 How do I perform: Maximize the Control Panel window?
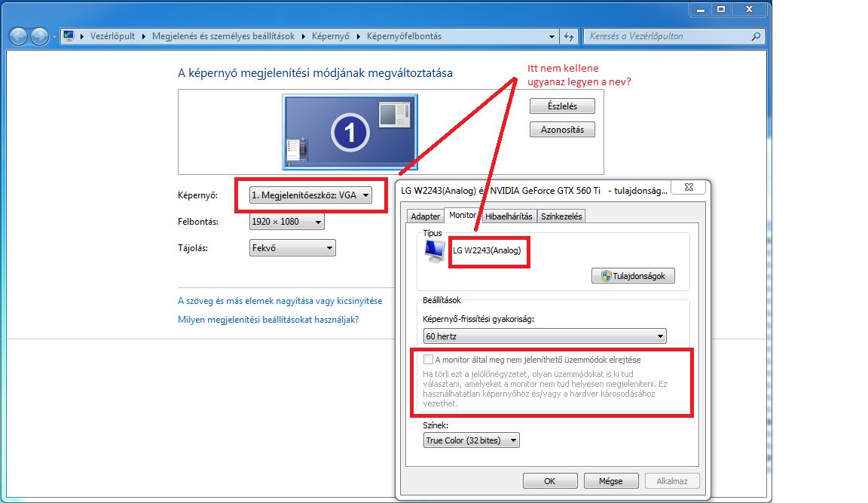[x=721, y=9]
